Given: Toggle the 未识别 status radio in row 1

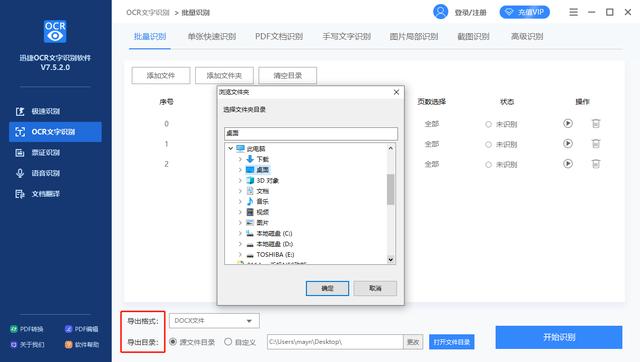Looking at the screenshot, I should pyautogui.click(x=488, y=144).
